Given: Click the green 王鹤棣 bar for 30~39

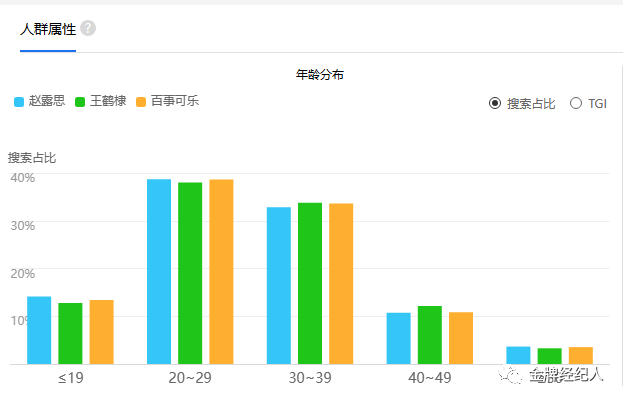Looking at the screenshot, I should [310, 283].
